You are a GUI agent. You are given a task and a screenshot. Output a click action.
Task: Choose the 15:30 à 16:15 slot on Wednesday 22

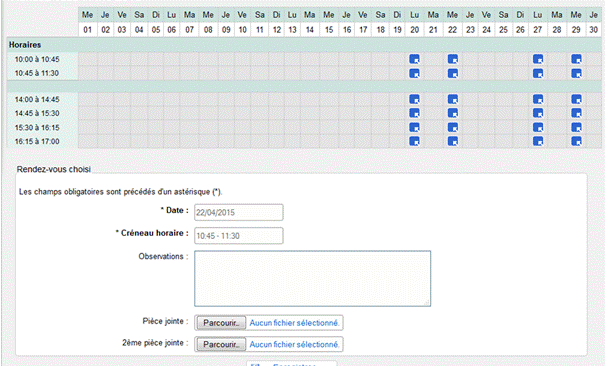pos(453,127)
